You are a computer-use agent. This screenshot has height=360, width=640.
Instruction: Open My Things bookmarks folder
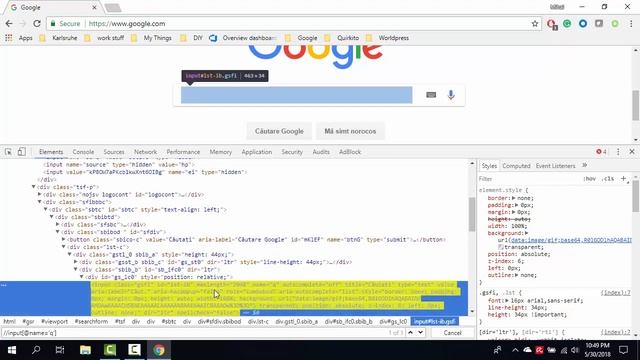tap(151, 38)
